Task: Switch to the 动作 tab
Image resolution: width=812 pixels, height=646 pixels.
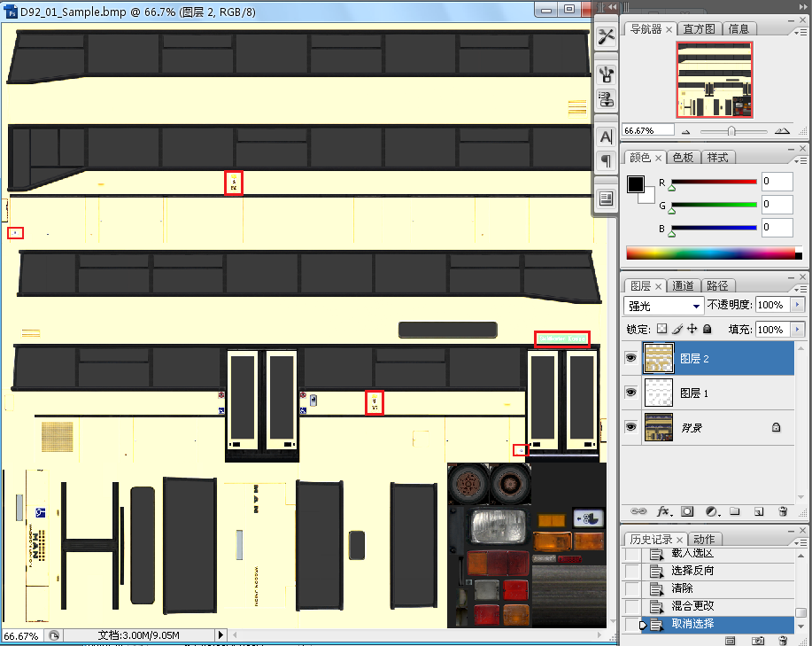Action: [704, 540]
